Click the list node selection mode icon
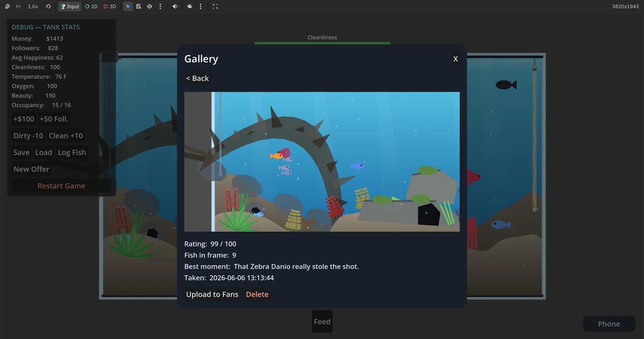This screenshot has height=339, width=644. click(138, 6)
